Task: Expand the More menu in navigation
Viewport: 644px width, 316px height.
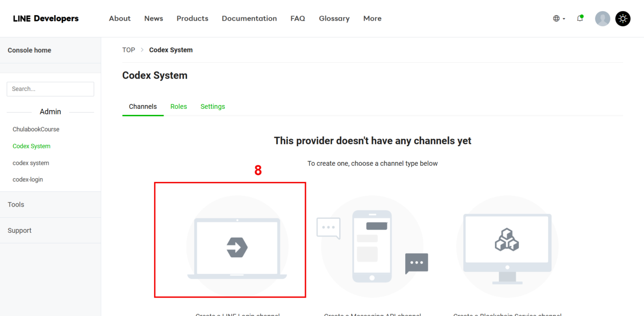Action: (372, 18)
